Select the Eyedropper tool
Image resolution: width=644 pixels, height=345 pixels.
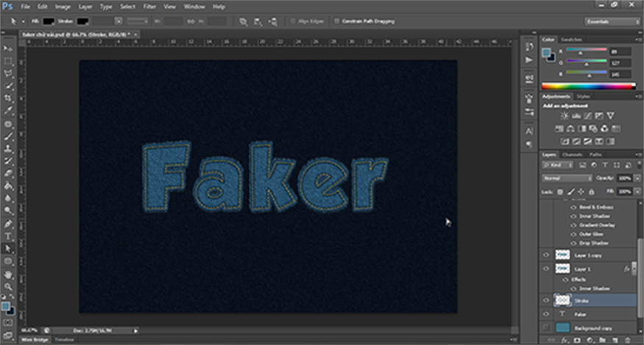pyautogui.click(x=8, y=110)
